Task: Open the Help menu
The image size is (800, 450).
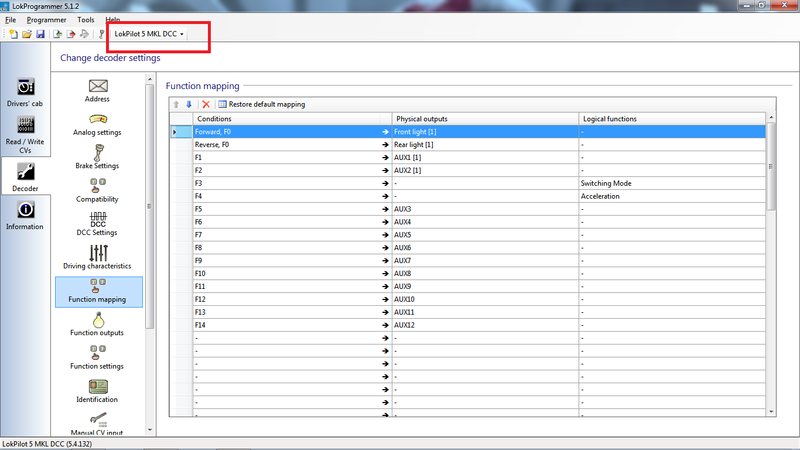Action: click(113, 20)
